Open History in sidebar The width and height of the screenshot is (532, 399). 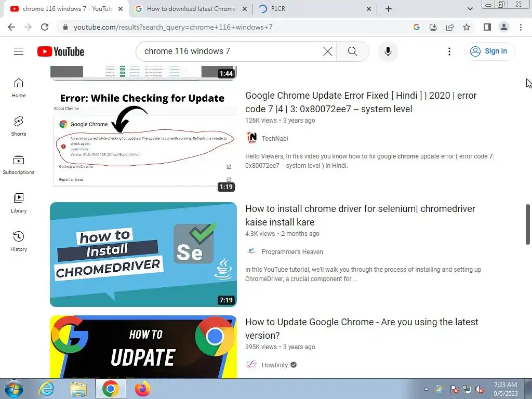[x=19, y=241]
